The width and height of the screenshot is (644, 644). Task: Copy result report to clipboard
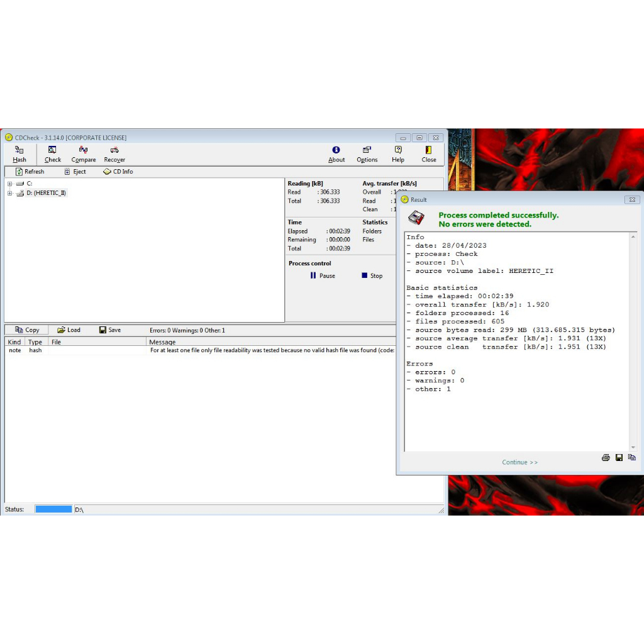click(631, 457)
